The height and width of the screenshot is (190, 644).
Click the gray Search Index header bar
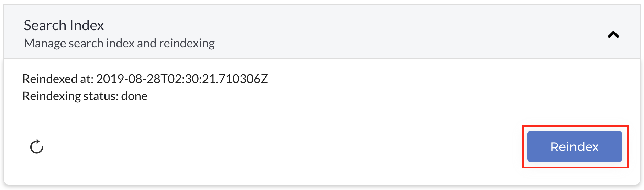pos(322,32)
